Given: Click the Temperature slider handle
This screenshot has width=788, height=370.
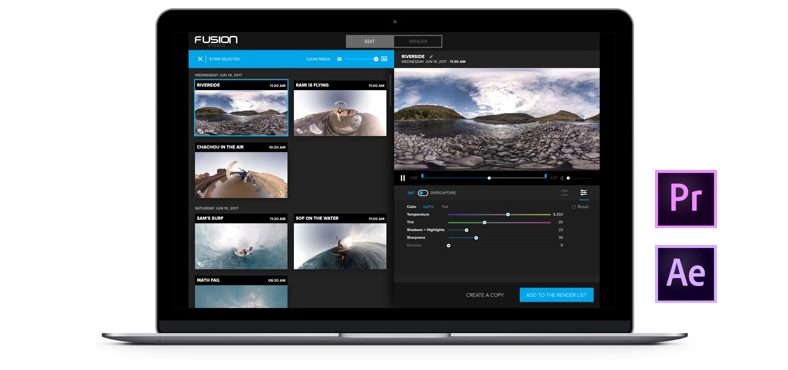Looking at the screenshot, I should [508, 214].
